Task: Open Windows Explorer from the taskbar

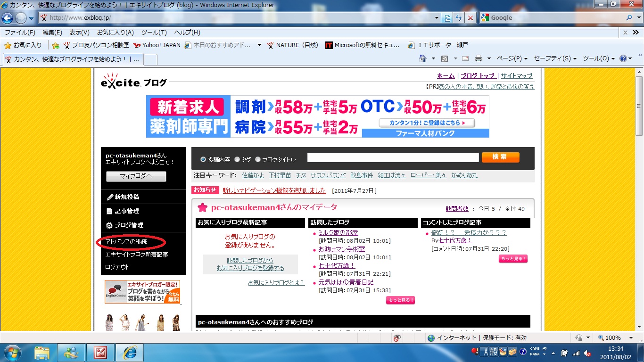Action: (42, 352)
